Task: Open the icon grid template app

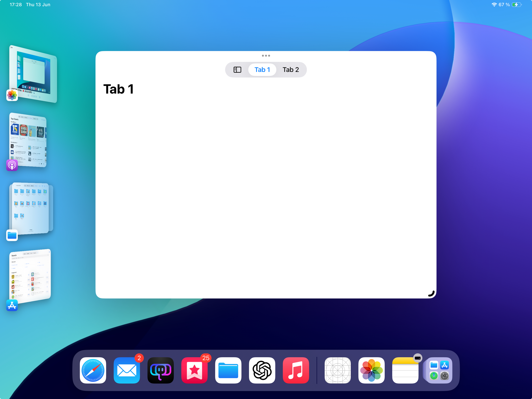Action: click(x=338, y=370)
